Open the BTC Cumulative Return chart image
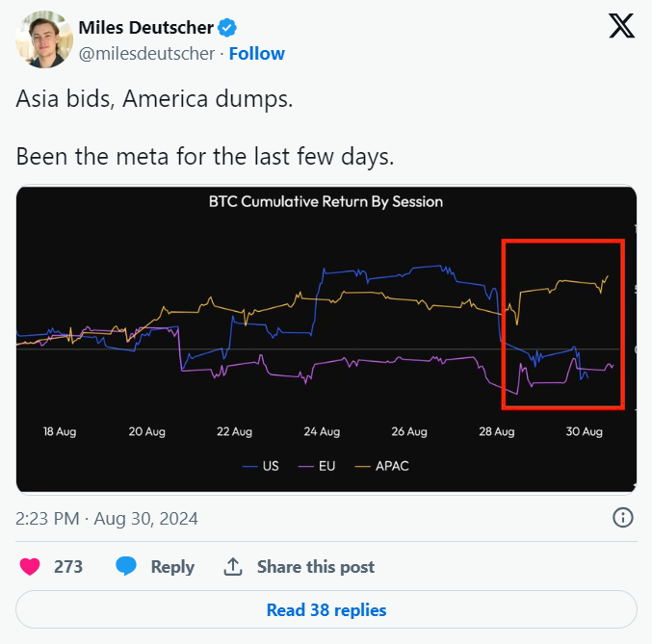 pos(326,339)
